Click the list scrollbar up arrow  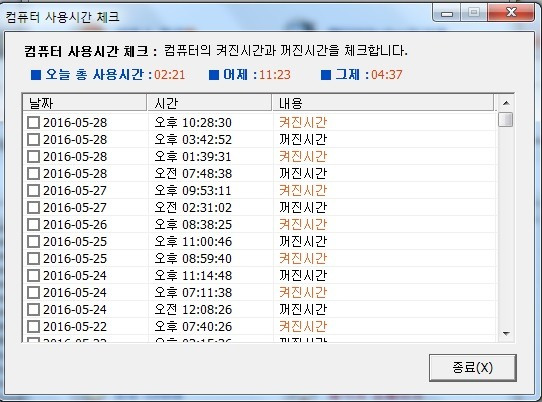tap(506, 103)
